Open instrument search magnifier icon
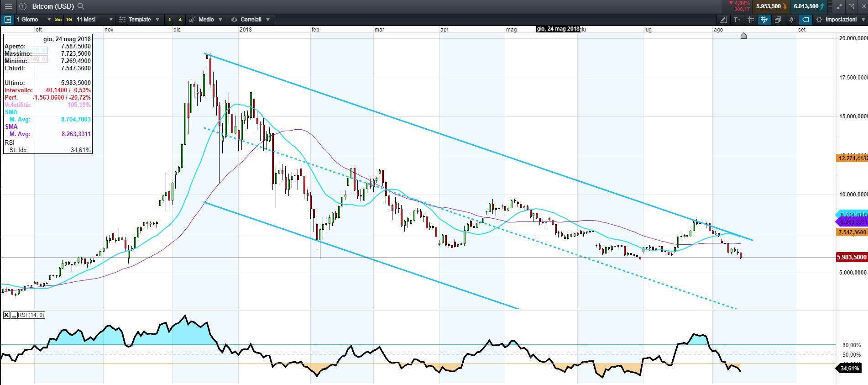 (81, 6)
